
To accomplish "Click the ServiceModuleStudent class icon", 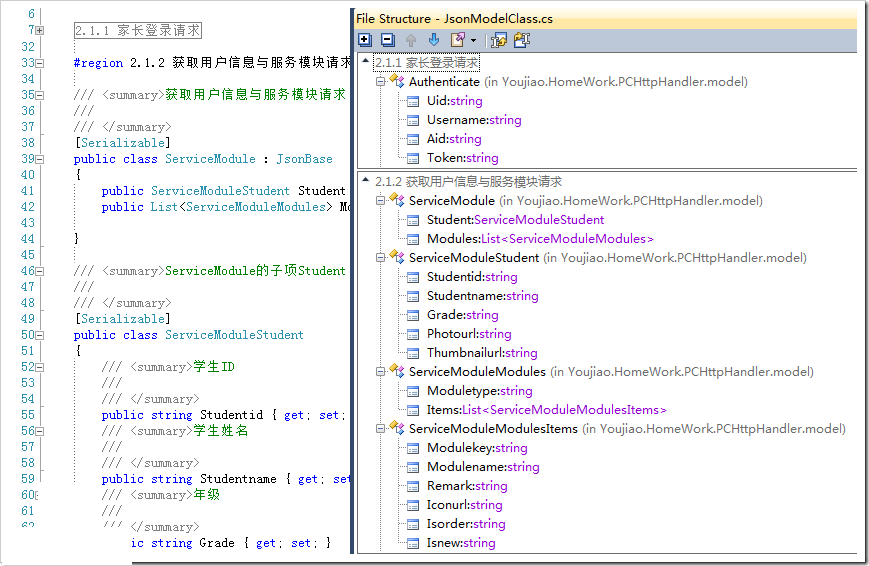I will click(397, 257).
